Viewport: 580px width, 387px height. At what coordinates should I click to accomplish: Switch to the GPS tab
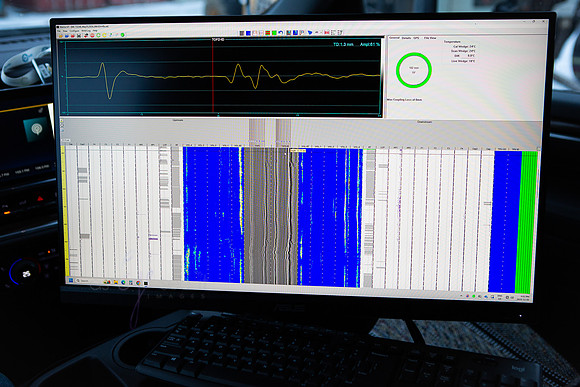[416, 38]
